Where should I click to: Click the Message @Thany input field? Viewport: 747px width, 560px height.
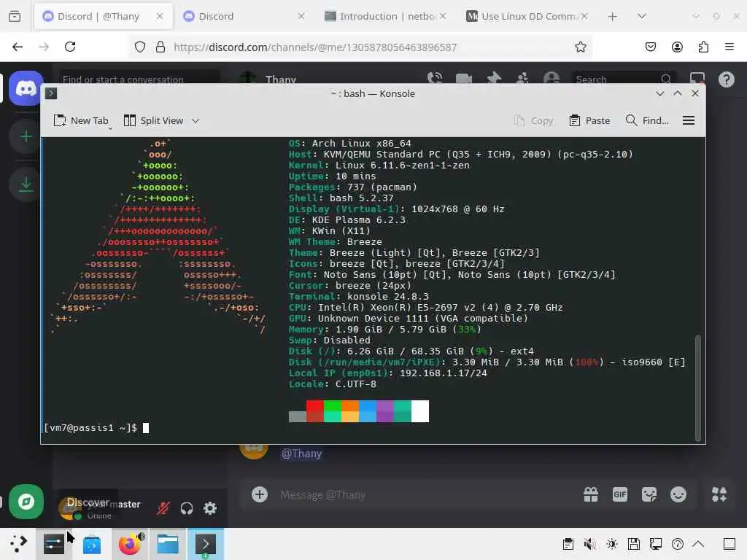410,495
